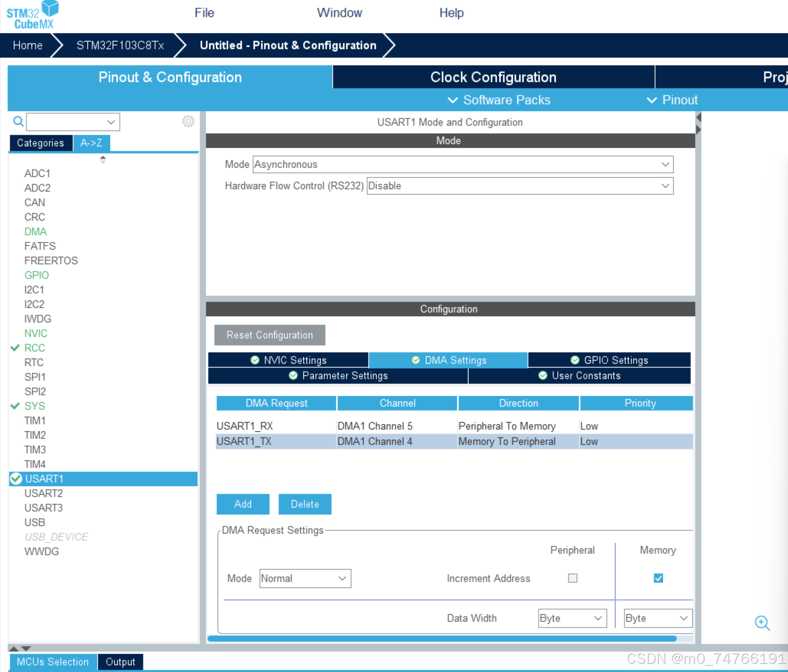Open the GPIO Settings tab
Image resolution: width=788 pixels, height=672 pixels.
coord(609,360)
